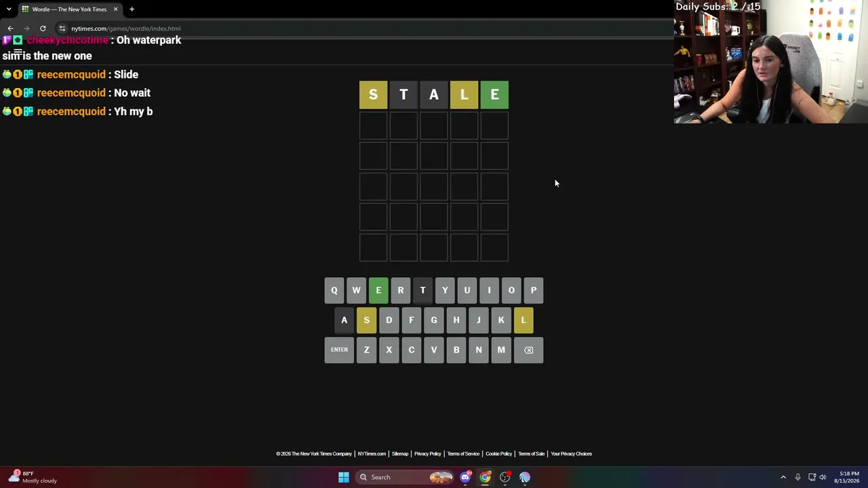Click the taskbar Search box

405,477
